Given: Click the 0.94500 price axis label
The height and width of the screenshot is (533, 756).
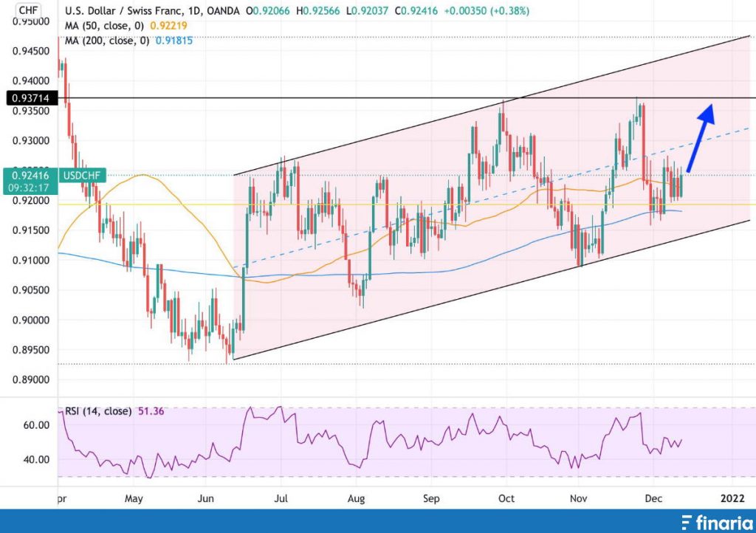Looking at the screenshot, I should click(31, 51).
